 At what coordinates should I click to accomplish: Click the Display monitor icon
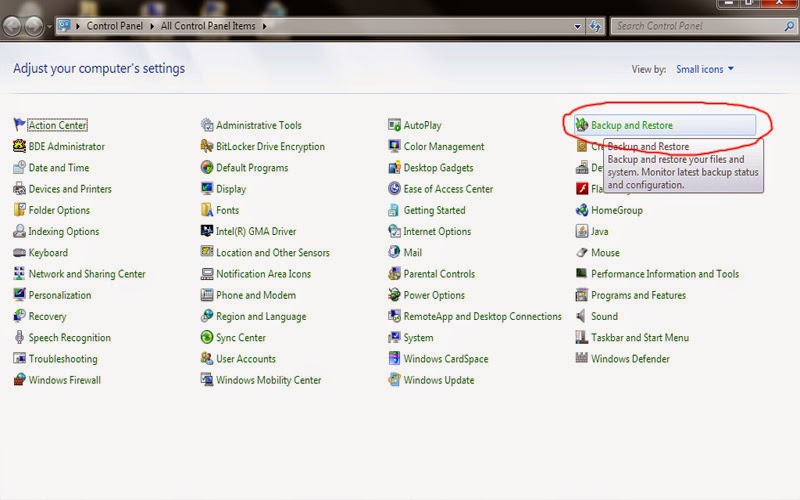(x=207, y=189)
